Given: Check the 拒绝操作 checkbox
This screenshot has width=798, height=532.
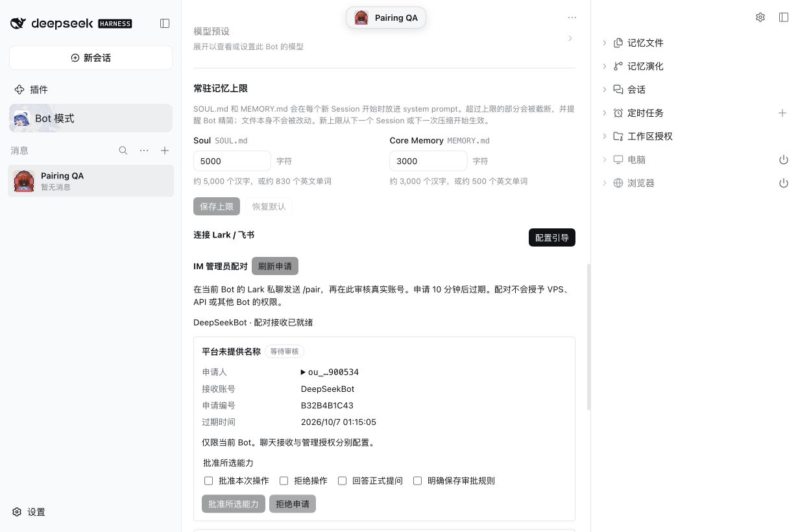Looking at the screenshot, I should [284, 481].
